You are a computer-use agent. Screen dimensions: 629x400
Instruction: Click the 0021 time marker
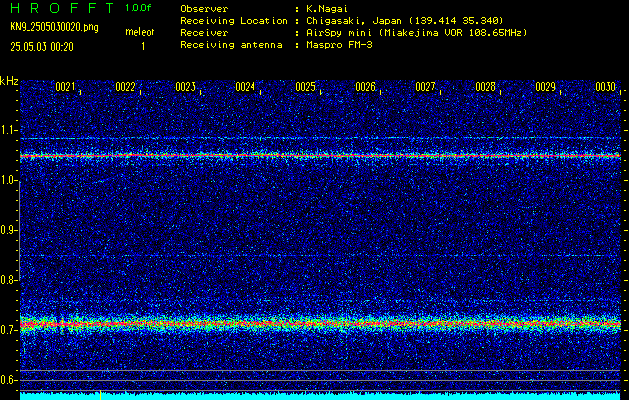point(65,87)
